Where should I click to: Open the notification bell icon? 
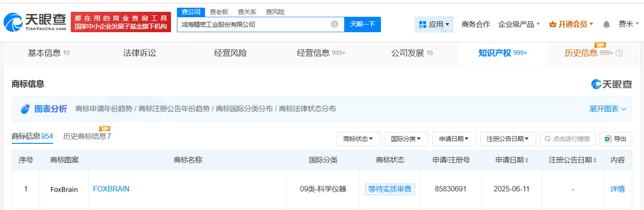(606, 24)
